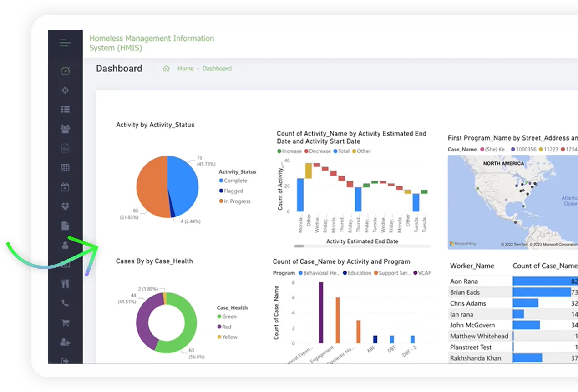Select the fork and knife icon

[65, 284]
